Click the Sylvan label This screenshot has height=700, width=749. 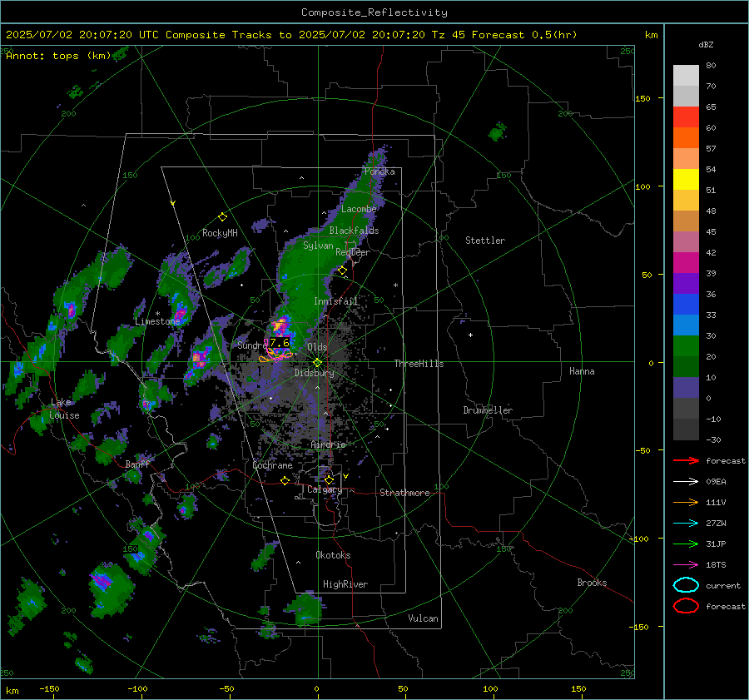pyautogui.click(x=318, y=246)
